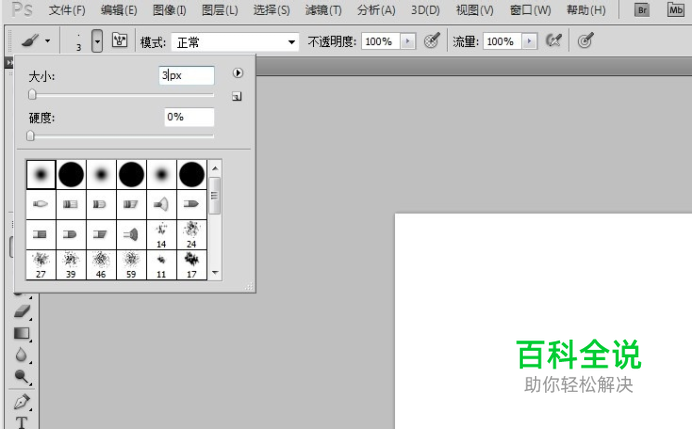Image resolution: width=692 pixels, height=429 pixels.
Task: Launch Mini Bridge with the Mb icon
Action: [x=675, y=10]
